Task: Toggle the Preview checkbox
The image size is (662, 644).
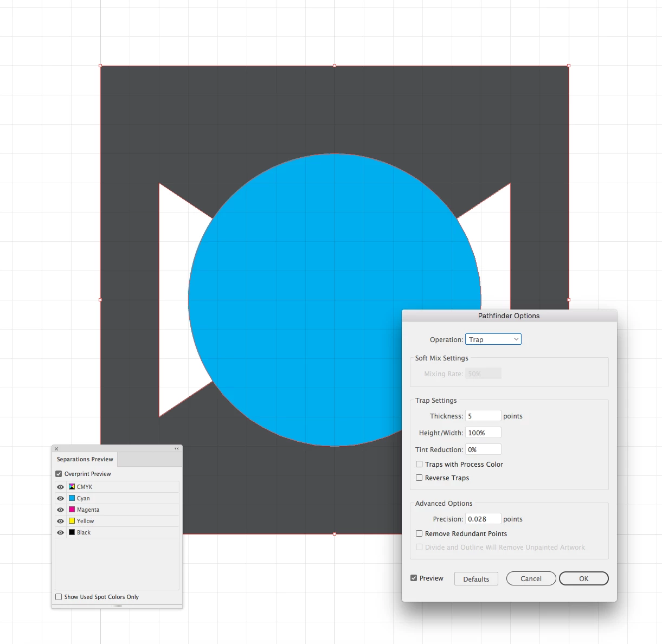Action: pyautogui.click(x=414, y=578)
